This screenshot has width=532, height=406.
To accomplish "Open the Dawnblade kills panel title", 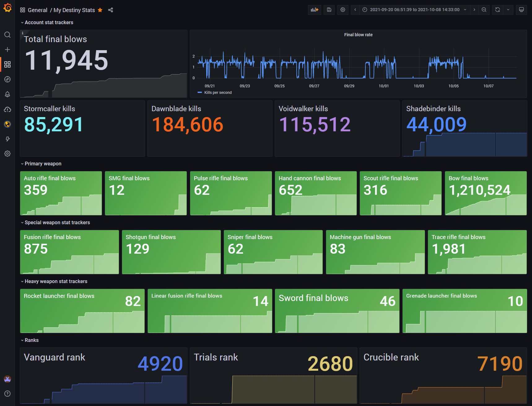I will pos(176,109).
